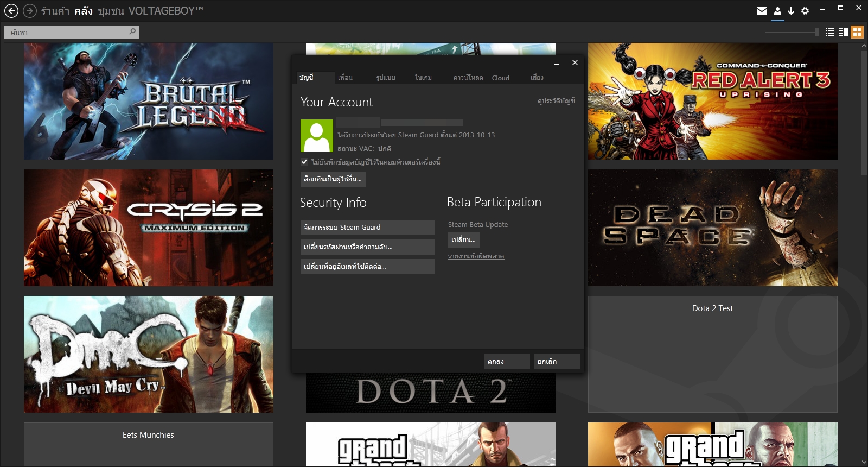
Task: Switch to the Cloud tab
Action: tap(501, 78)
